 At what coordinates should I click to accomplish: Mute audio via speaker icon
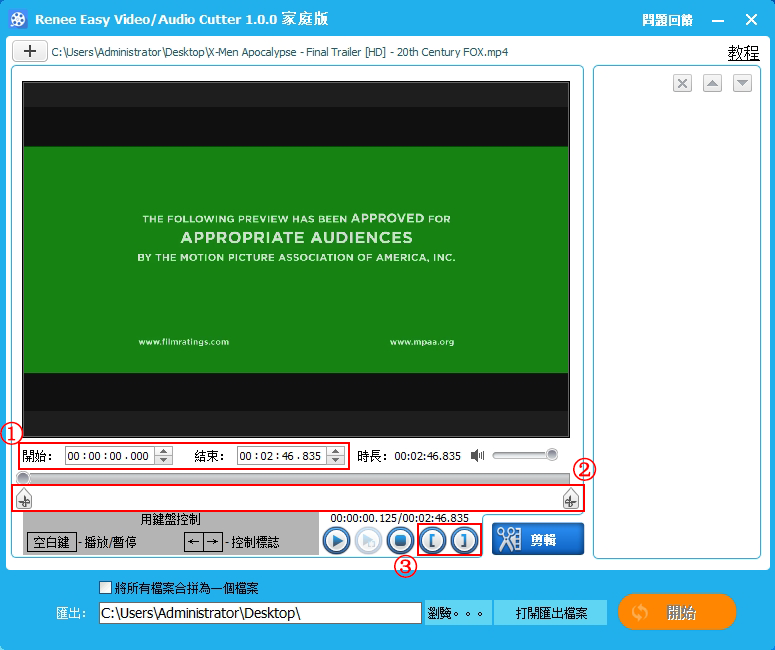478,455
